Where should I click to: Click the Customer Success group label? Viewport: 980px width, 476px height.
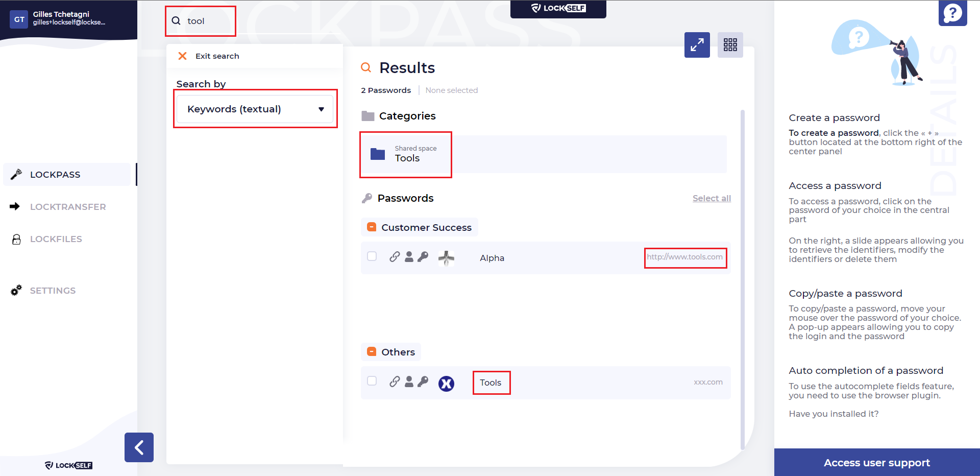click(x=426, y=227)
